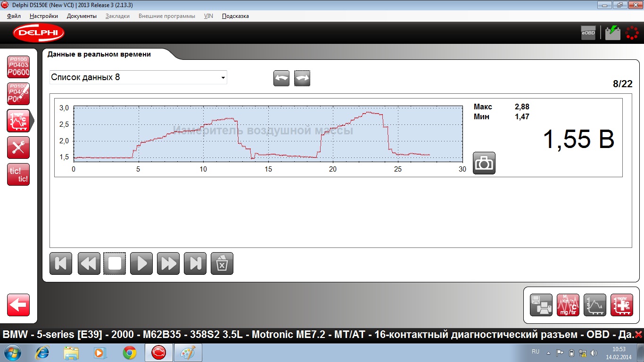Fast forward the recorded data

(x=168, y=263)
